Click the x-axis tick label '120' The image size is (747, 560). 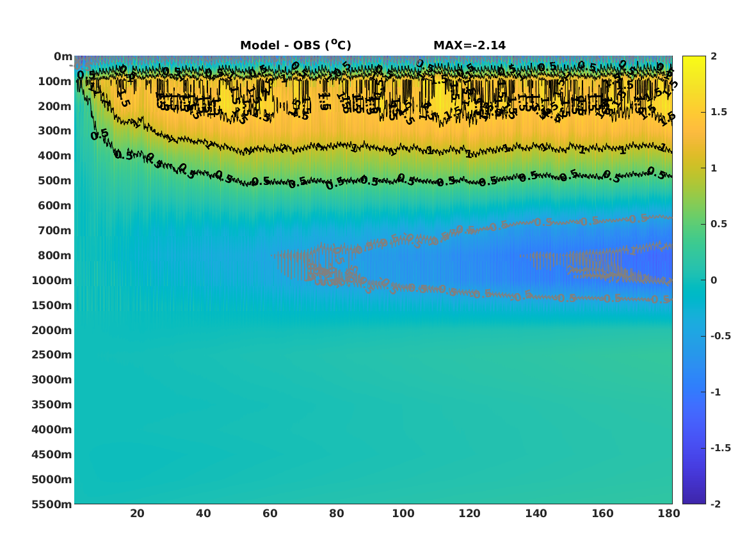pos(470,513)
